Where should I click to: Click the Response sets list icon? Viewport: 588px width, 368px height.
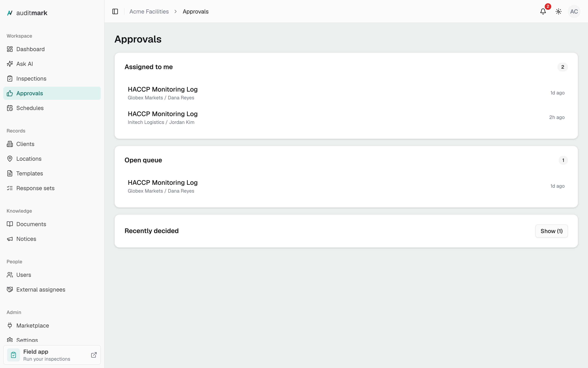[10, 188]
